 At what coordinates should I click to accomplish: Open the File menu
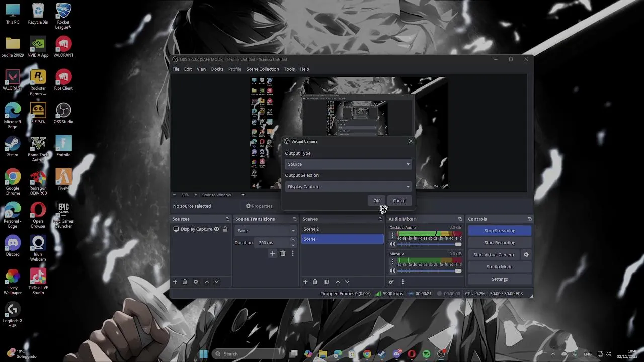[176, 69]
